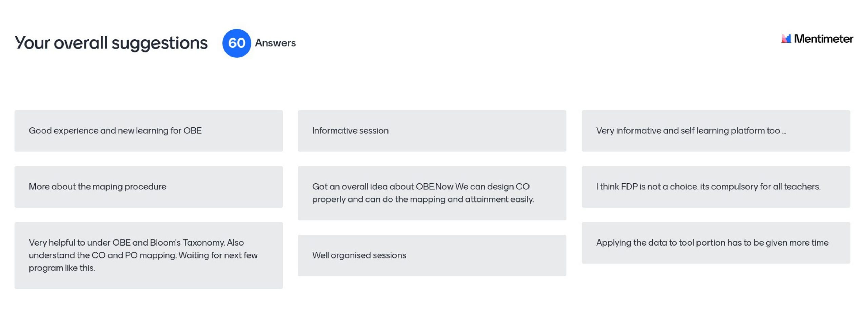Select the 'Well organised sessions' response card
The width and height of the screenshot is (868, 336).
point(432,255)
